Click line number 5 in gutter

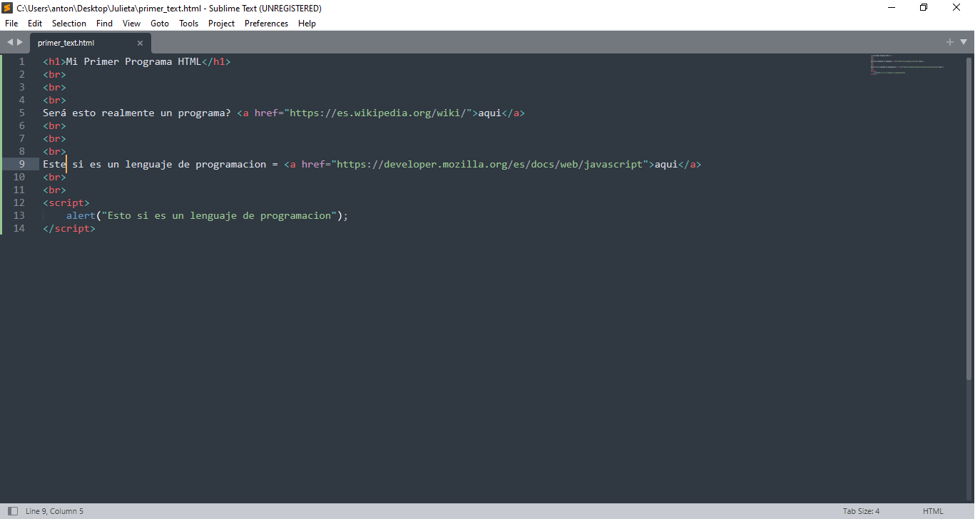[x=22, y=113]
